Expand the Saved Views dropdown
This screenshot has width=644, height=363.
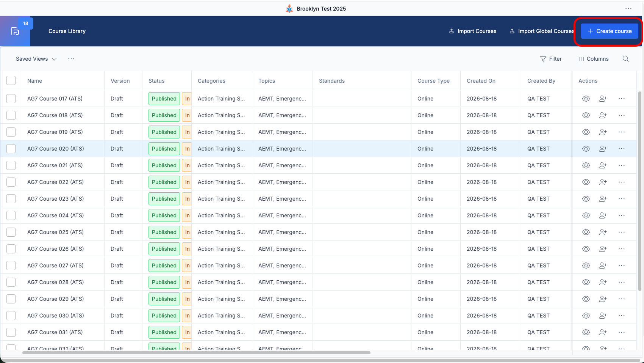pyautogui.click(x=36, y=59)
